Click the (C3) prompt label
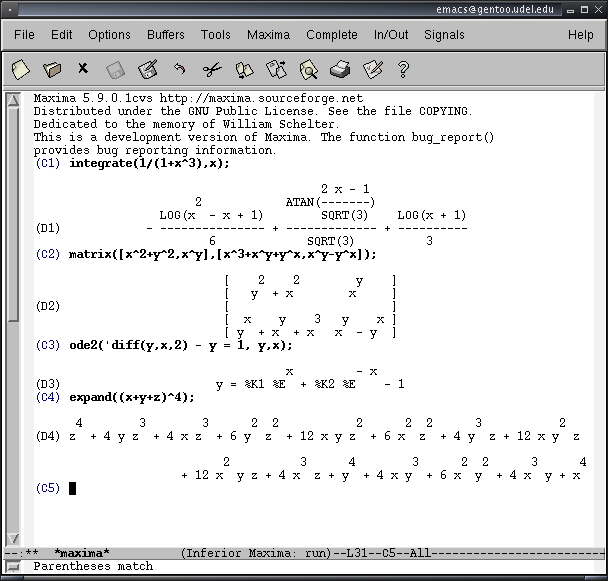Viewport: 608px width, 581px height. (x=48, y=345)
